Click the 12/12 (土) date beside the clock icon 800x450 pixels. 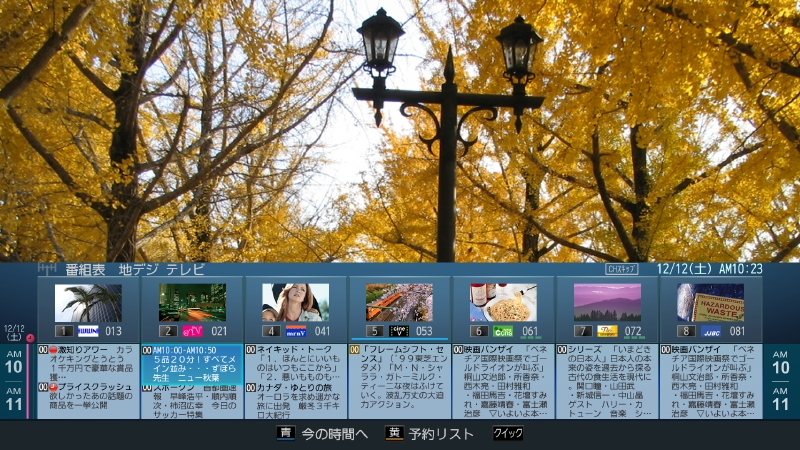14,333
